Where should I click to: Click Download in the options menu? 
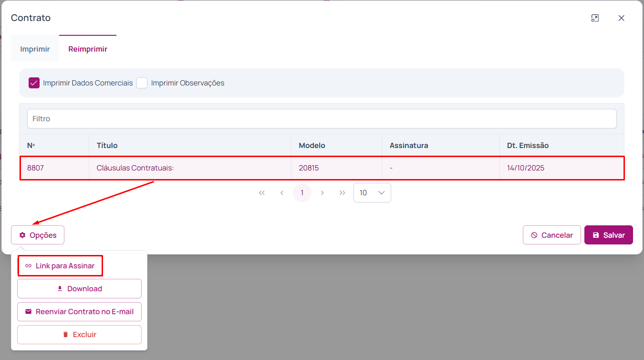(x=79, y=289)
